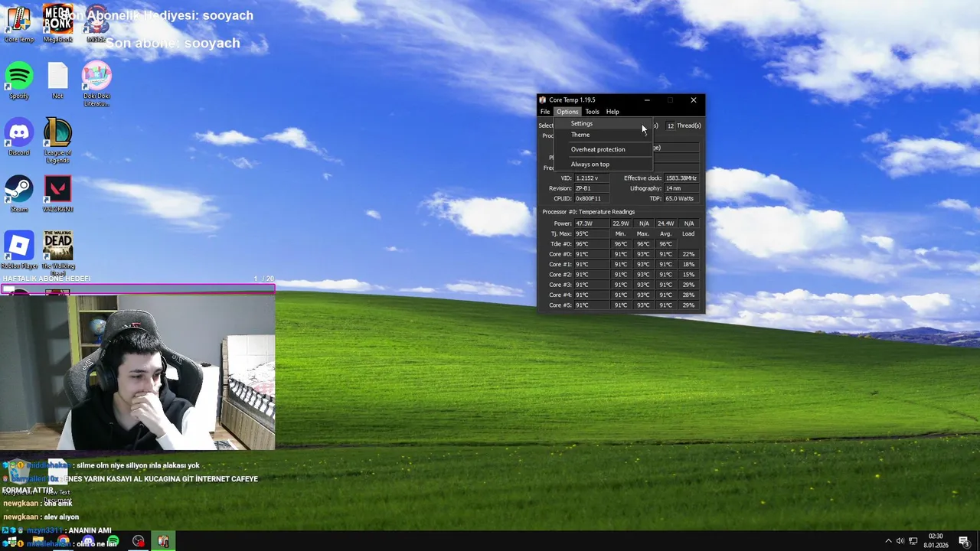Open the Help menu in Core Temp
Screen dimensions: 980x551
tap(612, 112)
